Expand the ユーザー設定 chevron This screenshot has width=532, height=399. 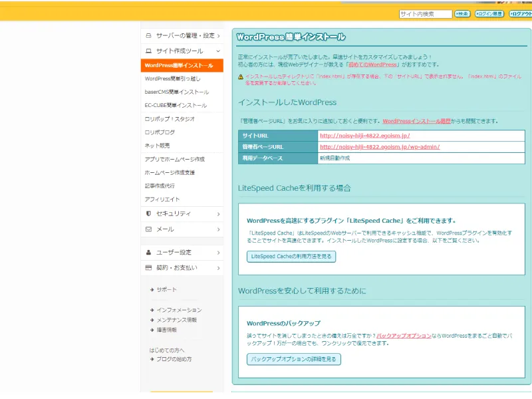(x=219, y=253)
